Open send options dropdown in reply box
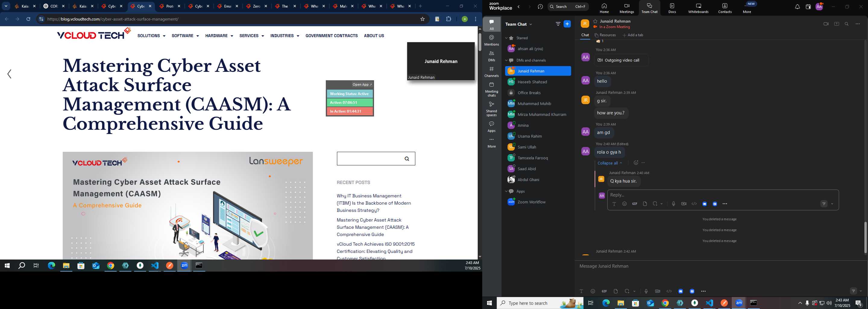 (x=832, y=204)
